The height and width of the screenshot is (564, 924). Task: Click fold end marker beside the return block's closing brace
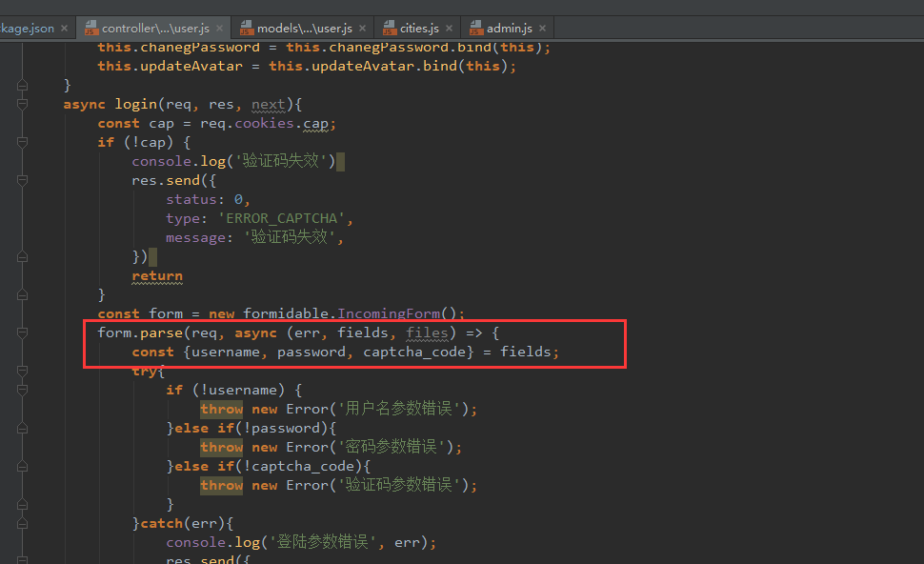coord(23,294)
